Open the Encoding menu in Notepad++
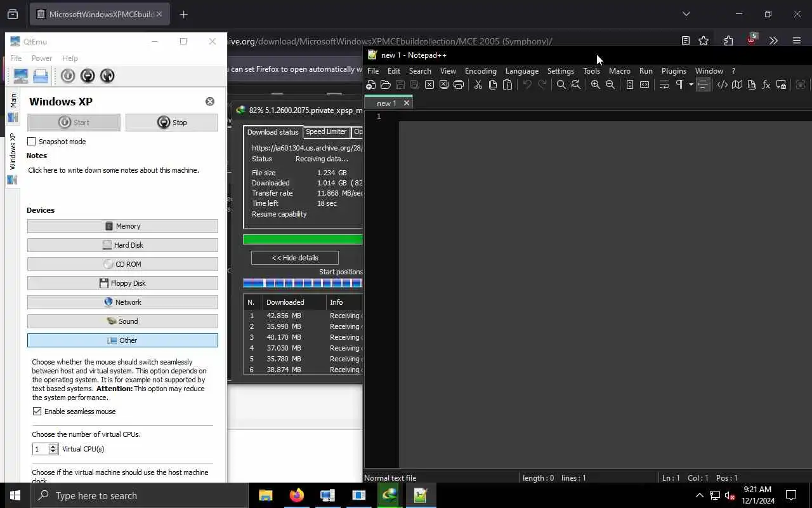The width and height of the screenshot is (812, 508). pos(480,71)
